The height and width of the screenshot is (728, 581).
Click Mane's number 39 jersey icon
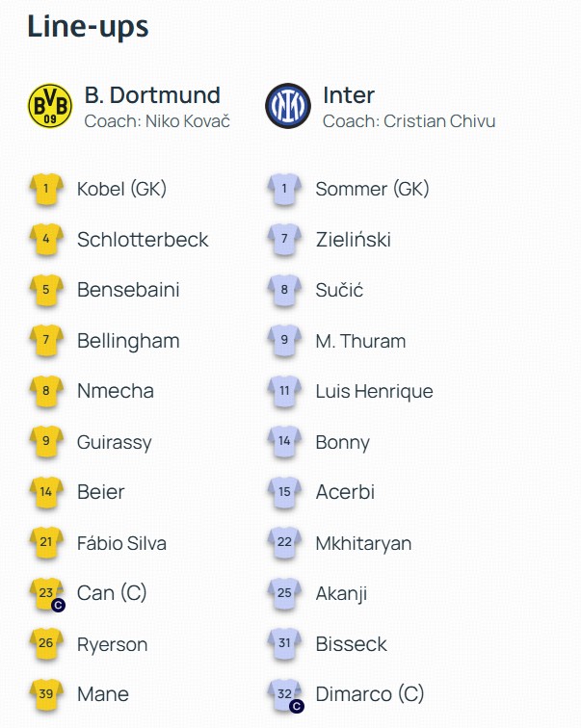(46, 694)
